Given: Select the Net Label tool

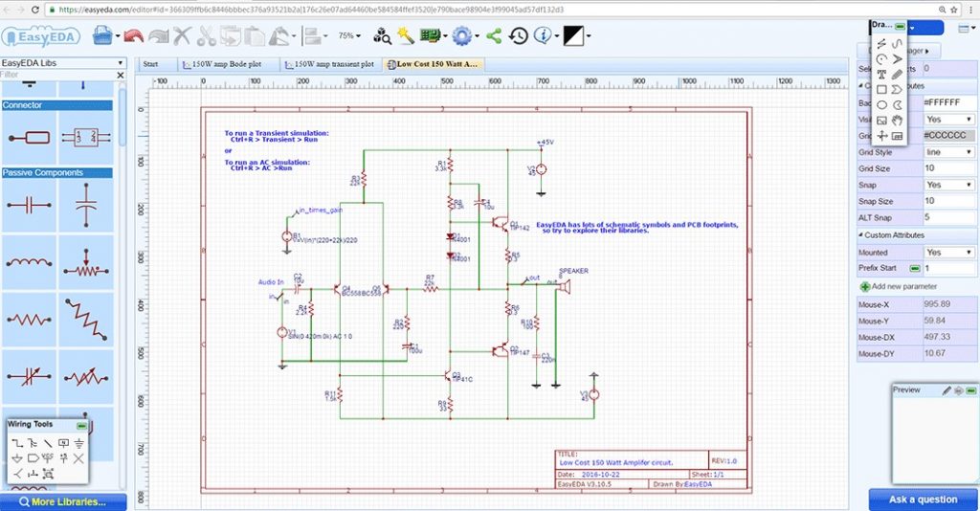Looking at the screenshot, I should (x=63, y=443).
